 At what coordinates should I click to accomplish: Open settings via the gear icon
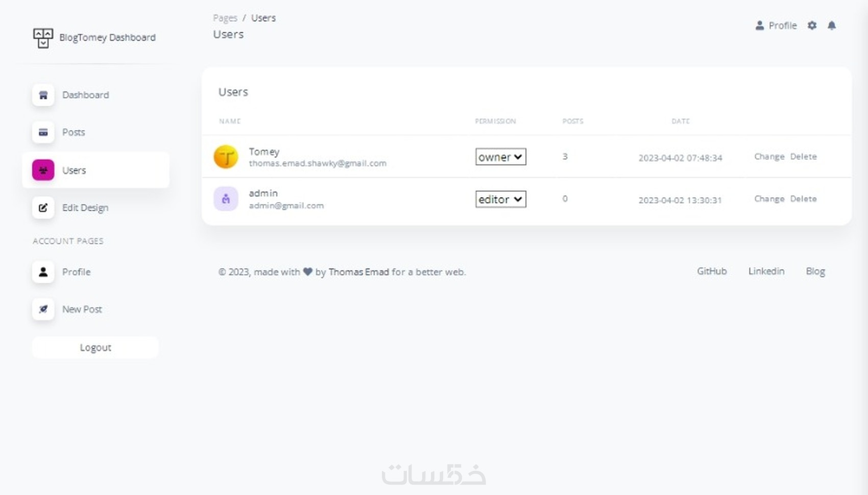click(812, 26)
